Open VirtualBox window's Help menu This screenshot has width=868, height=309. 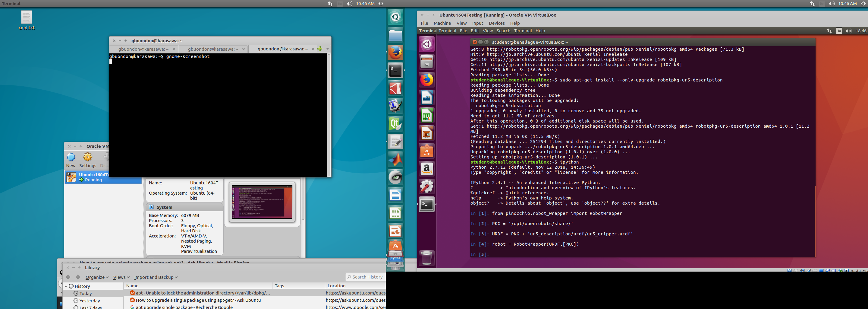click(x=515, y=23)
